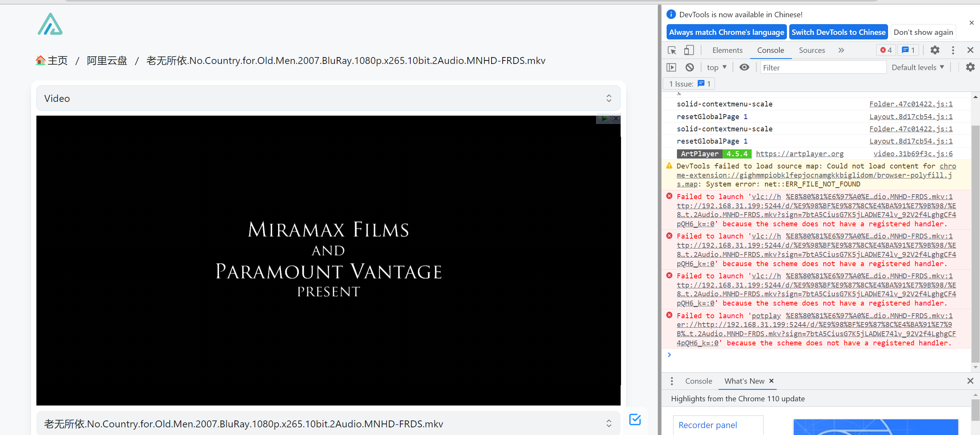Open the file name selector dropdown below video

point(328,424)
